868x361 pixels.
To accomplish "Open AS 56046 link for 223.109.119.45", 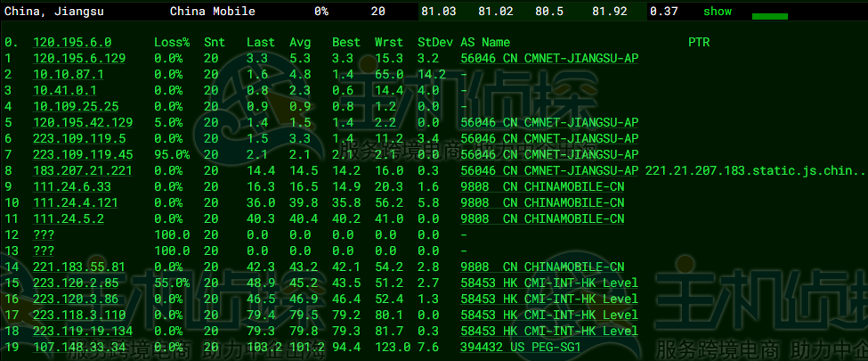I will (x=549, y=155).
